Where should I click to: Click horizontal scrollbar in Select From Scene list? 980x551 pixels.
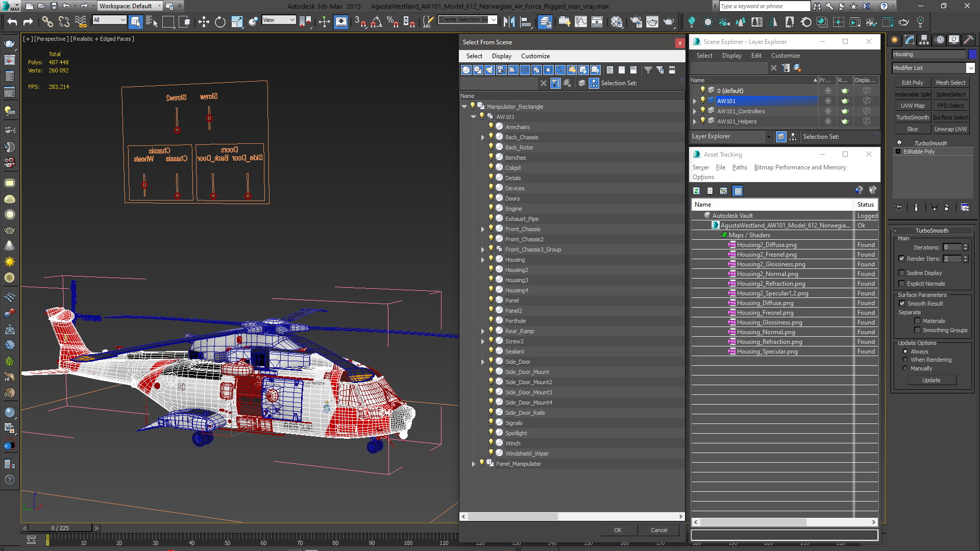[x=513, y=516]
